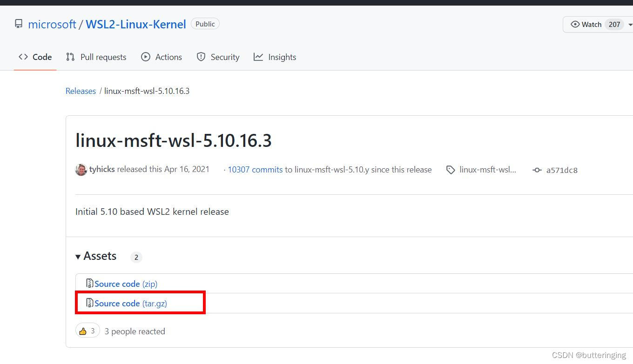The width and height of the screenshot is (633, 364).
Task: Click the linux-msft-wsl-5.10.16.3 breadcrumb text
Action: tap(147, 91)
